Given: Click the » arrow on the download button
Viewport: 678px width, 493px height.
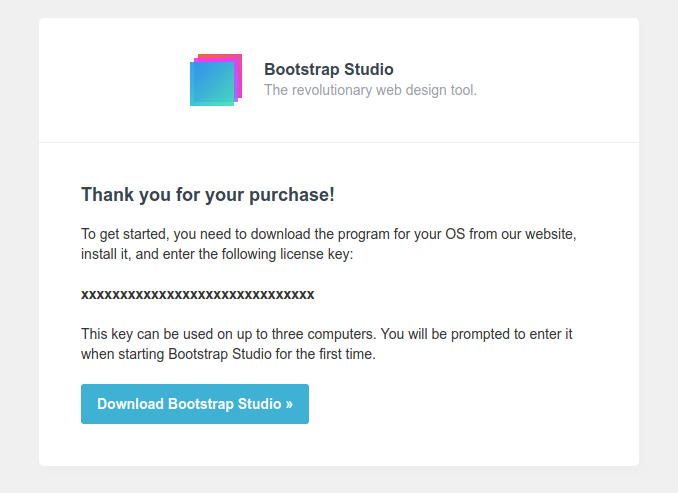Looking at the screenshot, I should tap(288, 404).
